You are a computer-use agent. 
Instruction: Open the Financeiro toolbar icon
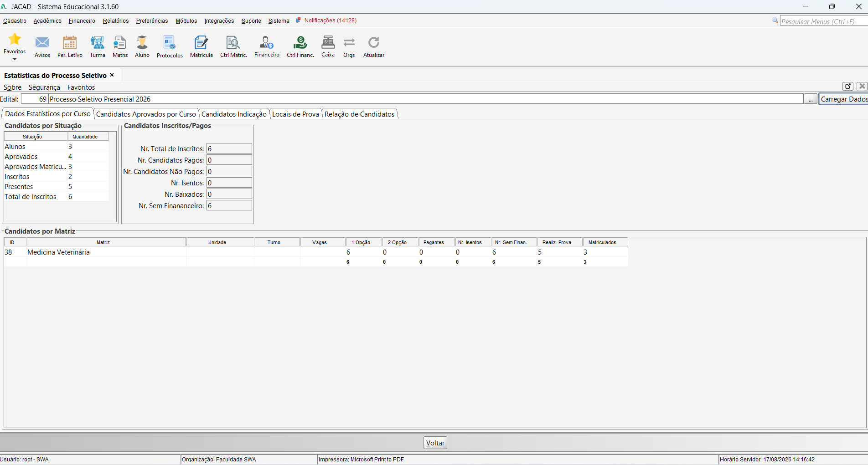[x=267, y=42]
